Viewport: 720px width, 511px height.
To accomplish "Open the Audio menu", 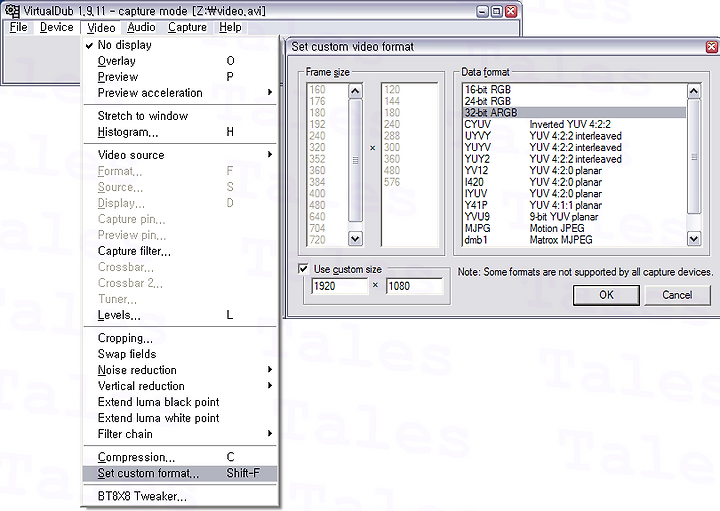I will 141,28.
